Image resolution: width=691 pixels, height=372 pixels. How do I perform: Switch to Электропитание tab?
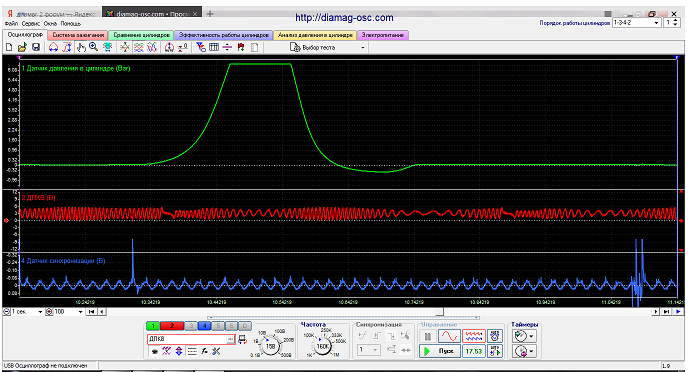[383, 35]
